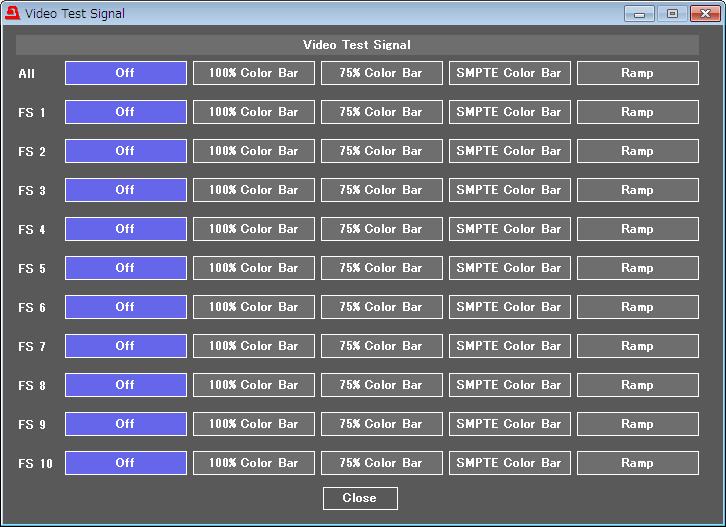
Task: Set All channels to 100% Color Bar
Action: [x=254, y=73]
